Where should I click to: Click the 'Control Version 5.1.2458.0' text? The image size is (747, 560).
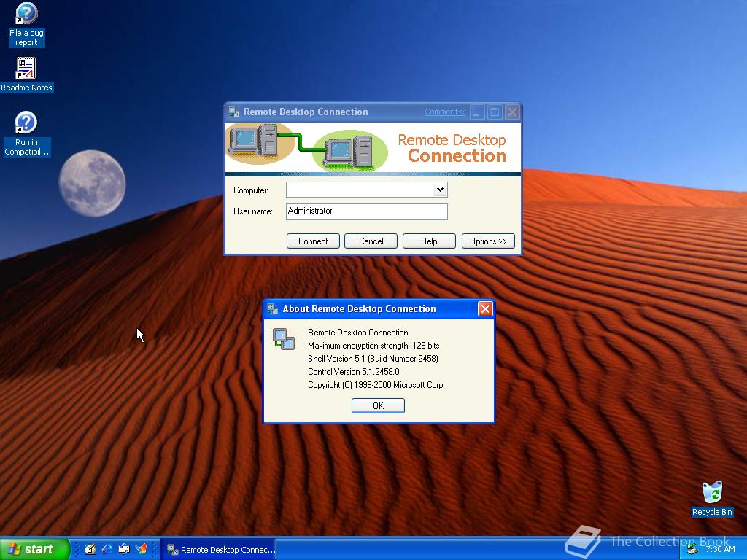click(354, 372)
